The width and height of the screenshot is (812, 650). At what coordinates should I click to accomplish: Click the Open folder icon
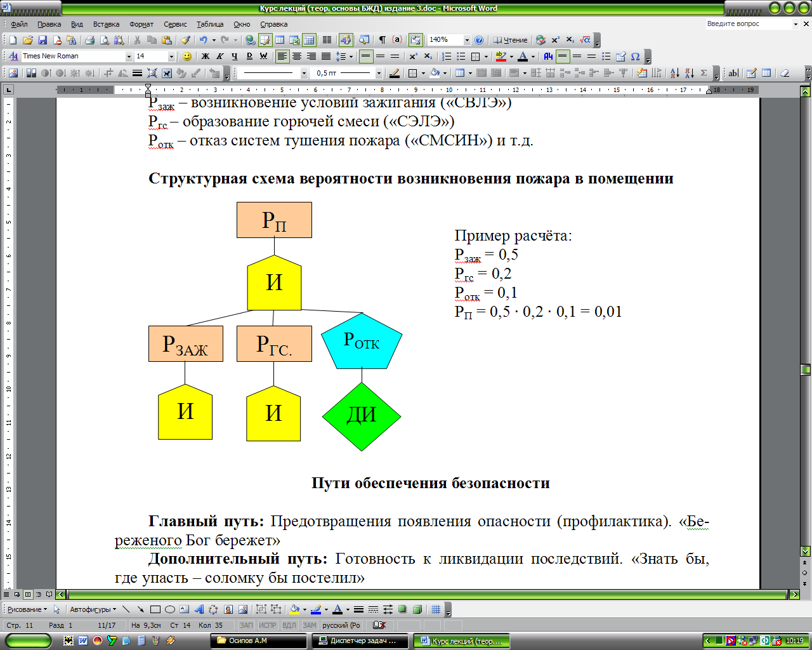[x=27, y=40]
